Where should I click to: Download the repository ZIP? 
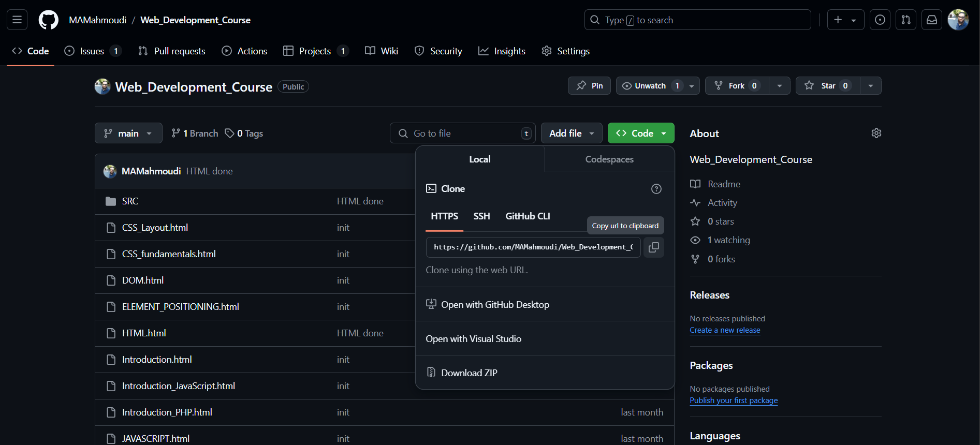545,373
